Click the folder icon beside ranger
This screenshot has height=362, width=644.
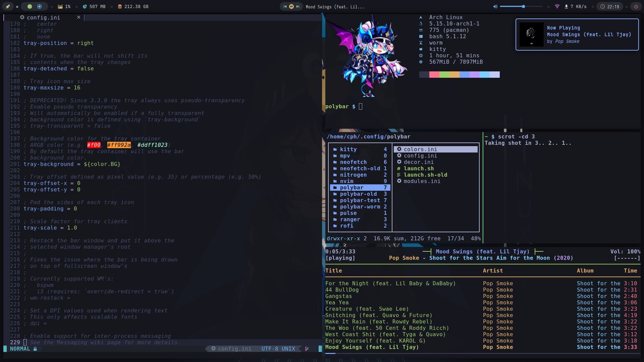pos(335,220)
